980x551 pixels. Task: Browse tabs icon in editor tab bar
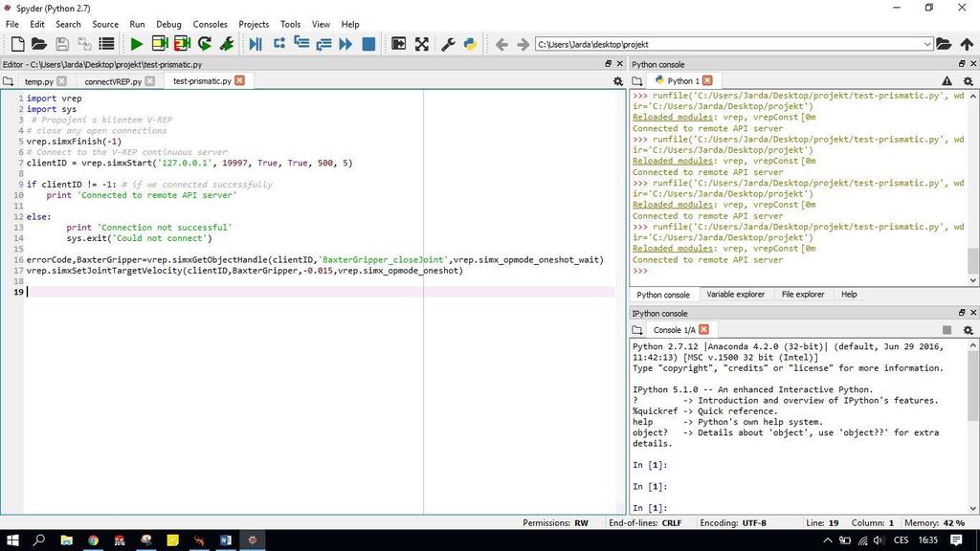(8, 81)
